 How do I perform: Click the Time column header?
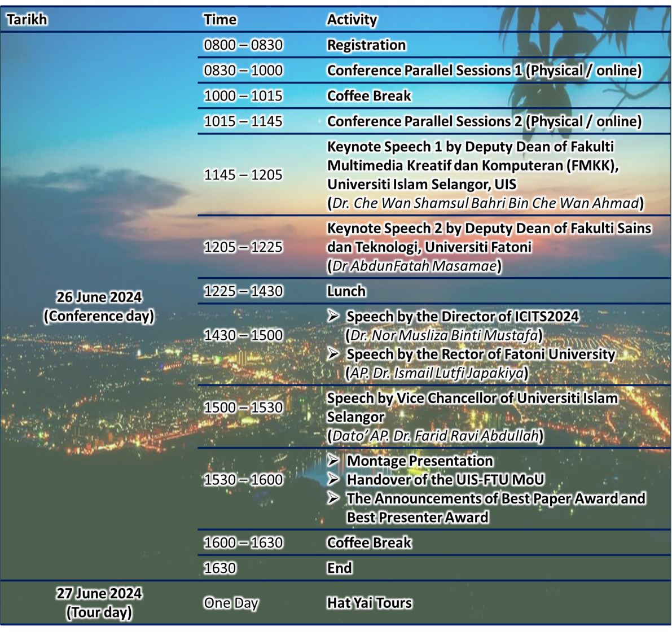tap(219, 20)
